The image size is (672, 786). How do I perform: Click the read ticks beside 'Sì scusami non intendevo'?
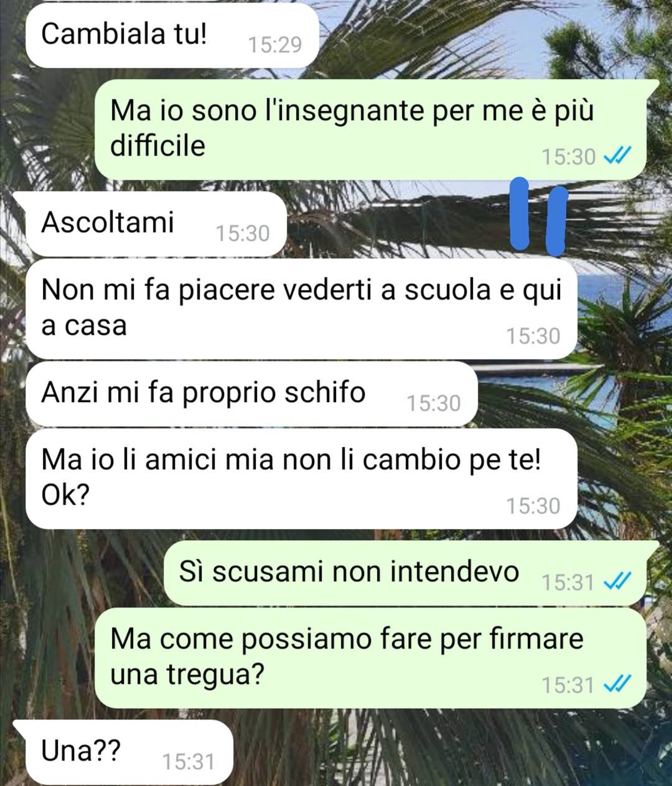618,582
